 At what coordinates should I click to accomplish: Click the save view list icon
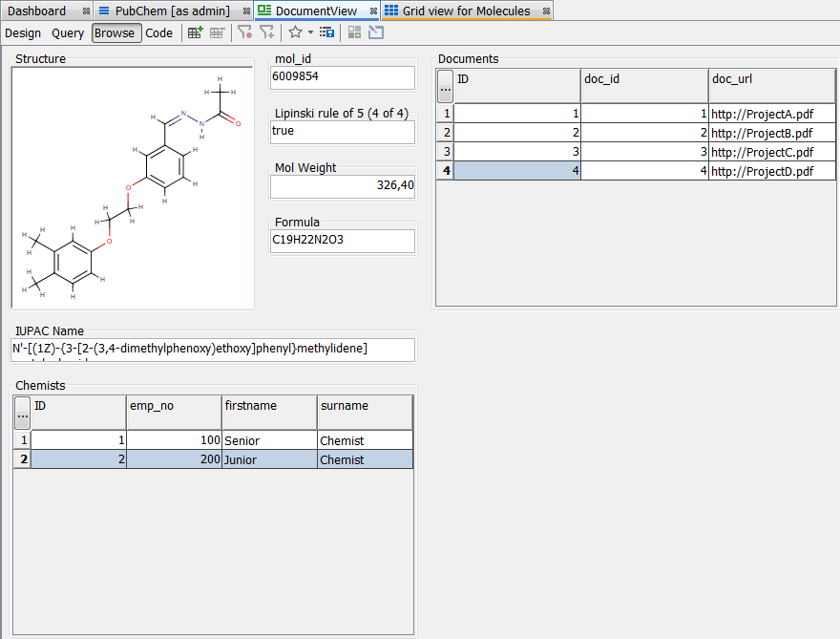pos(326,32)
